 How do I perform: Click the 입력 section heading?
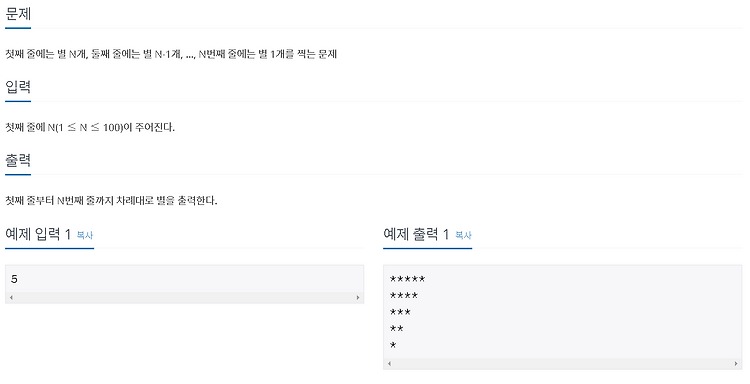18,87
